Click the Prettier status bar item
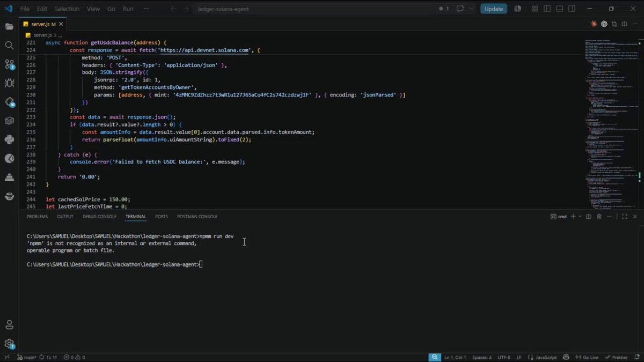Viewport: 644px width, 362px height. [x=616, y=357]
